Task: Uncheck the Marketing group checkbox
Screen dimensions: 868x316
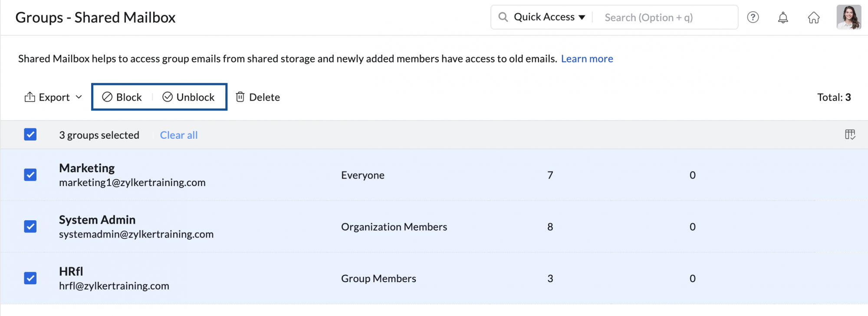Action: click(30, 175)
